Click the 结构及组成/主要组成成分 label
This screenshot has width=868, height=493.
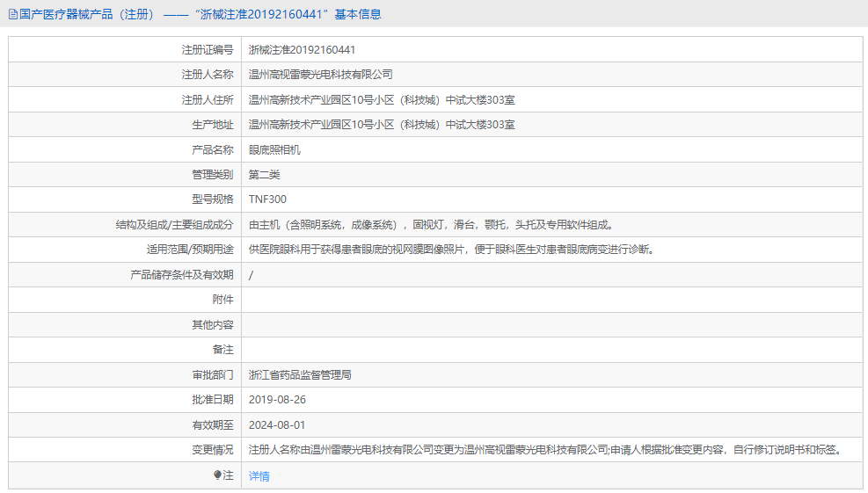[x=174, y=225]
